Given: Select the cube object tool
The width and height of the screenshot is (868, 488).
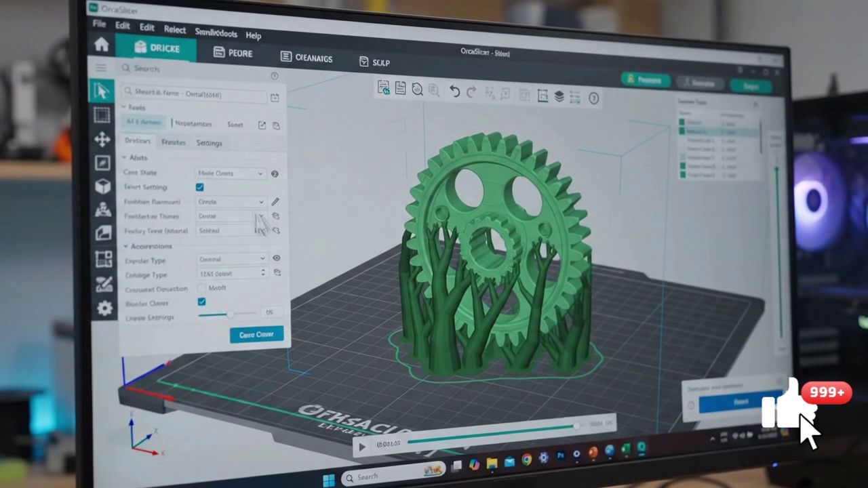Looking at the screenshot, I should (102, 186).
